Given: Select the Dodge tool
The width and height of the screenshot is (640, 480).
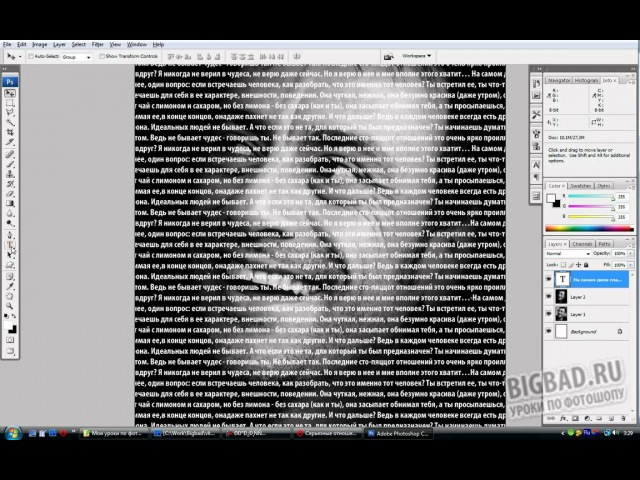Looking at the screenshot, I should click(x=10, y=223).
